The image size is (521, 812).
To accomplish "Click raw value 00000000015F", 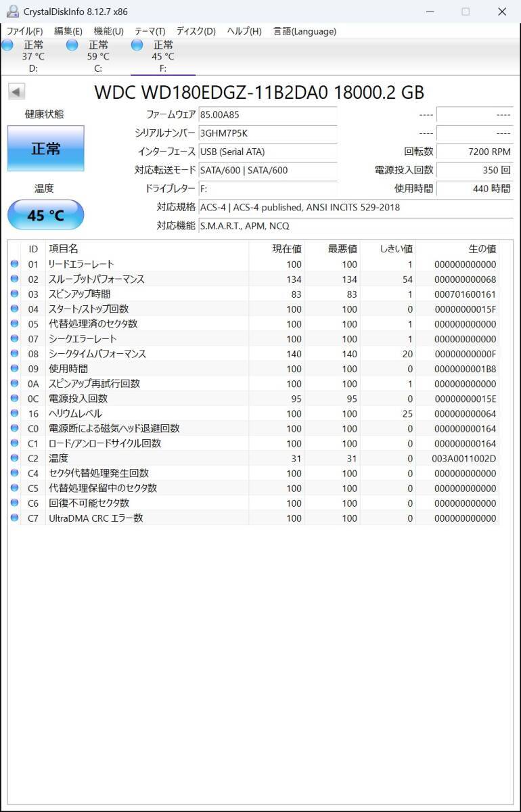I will [x=465, y=309].
